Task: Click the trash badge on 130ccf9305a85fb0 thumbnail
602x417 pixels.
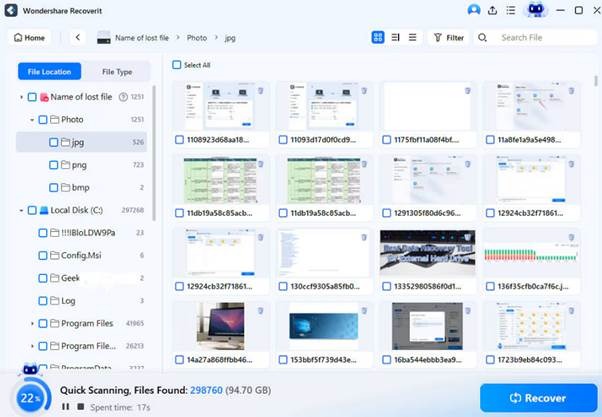Action: [x=364, y=237]
